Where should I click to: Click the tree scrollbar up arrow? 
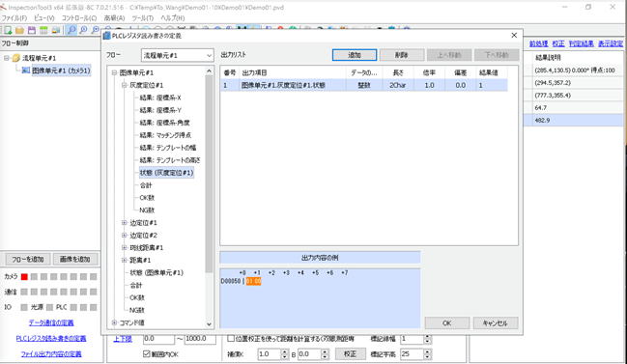click(209, 71)
